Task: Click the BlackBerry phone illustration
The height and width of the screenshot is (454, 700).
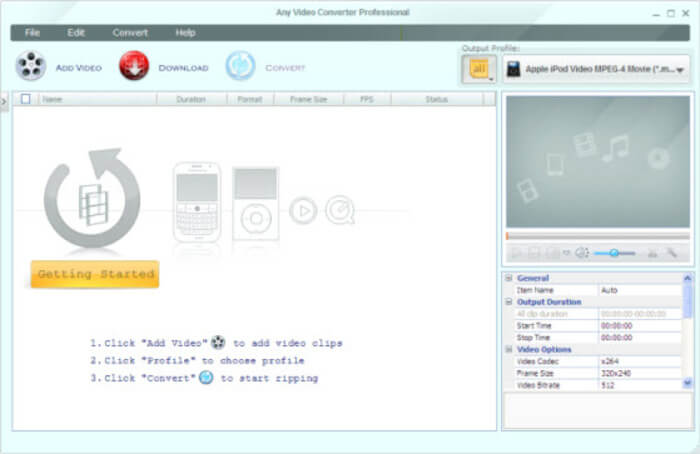Action: click(196, 201)
